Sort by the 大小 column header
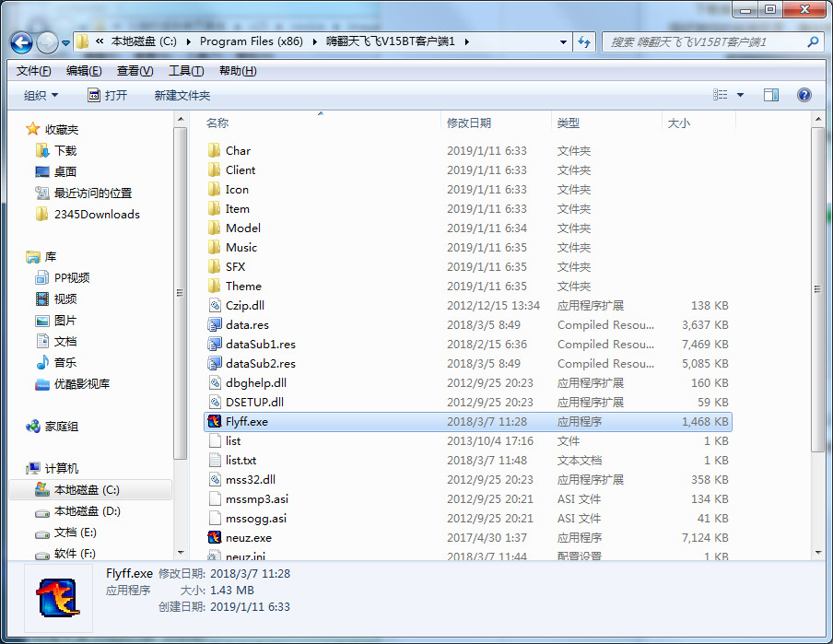The image size is (833, 644). [x=678, y=123]
